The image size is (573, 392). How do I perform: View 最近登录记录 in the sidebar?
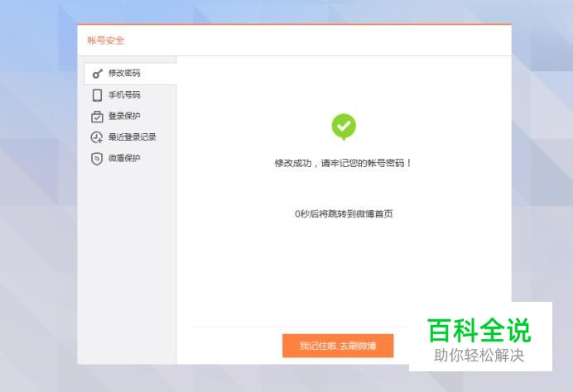(x=131, y=137)
